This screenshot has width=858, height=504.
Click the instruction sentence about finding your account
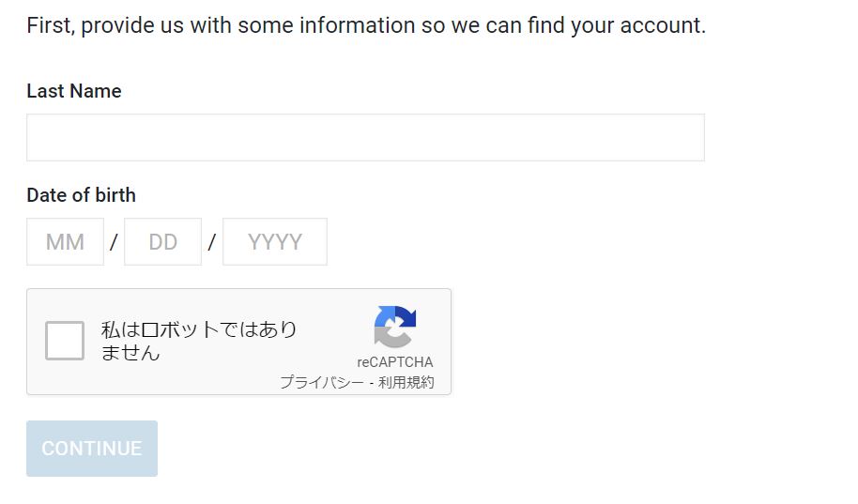click(366, 25)
